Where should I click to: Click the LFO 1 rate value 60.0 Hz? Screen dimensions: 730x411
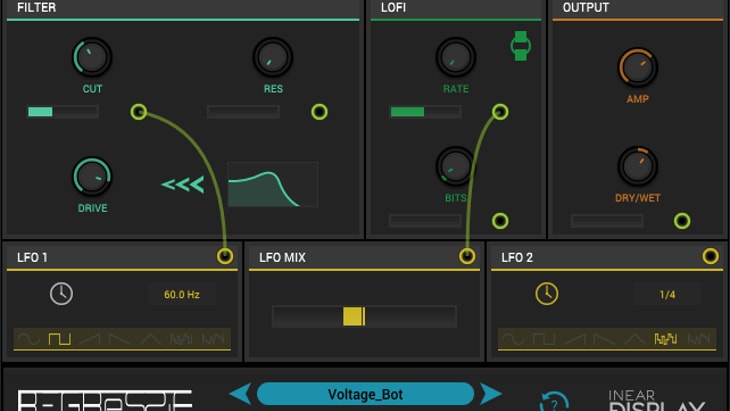(182, 295)
